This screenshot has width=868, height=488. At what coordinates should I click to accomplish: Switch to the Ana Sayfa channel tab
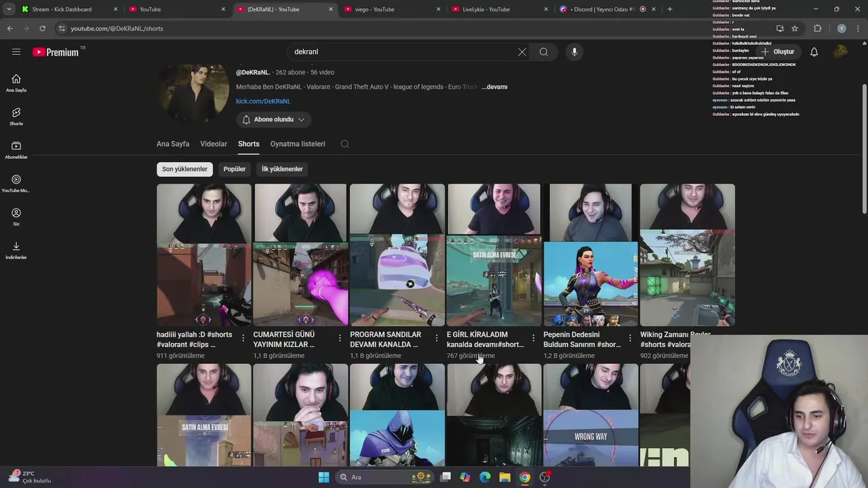pyautogui.click(x=173, y=144)
